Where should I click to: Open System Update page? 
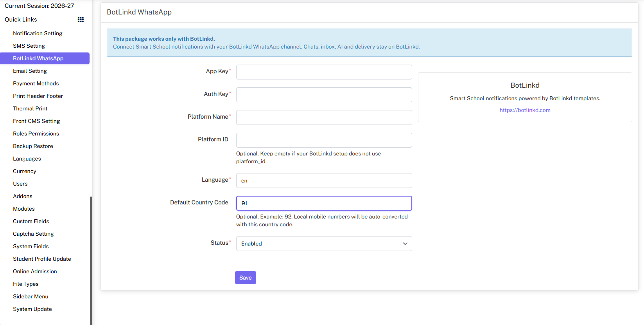click(x=32, y=309)
